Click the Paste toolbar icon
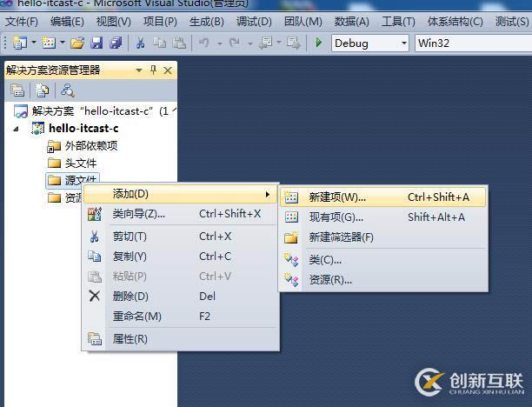 pyautogui.click(x=179, y=43)
